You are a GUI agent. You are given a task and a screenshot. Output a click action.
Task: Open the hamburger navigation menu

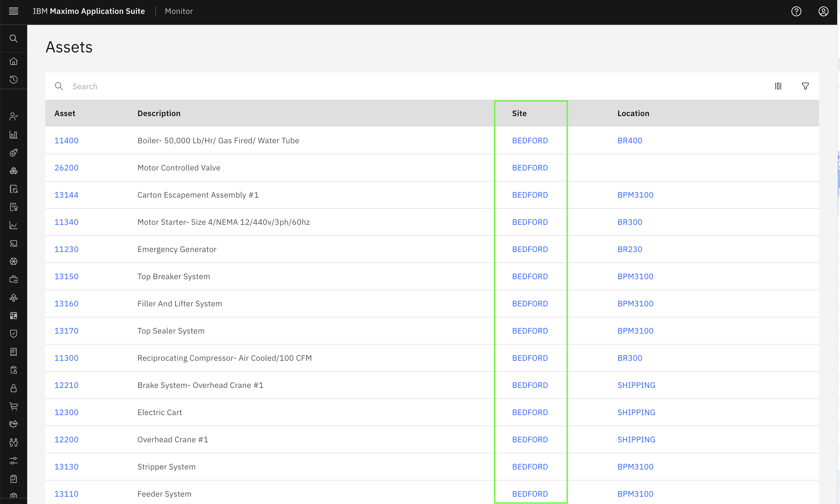(14, 11)
